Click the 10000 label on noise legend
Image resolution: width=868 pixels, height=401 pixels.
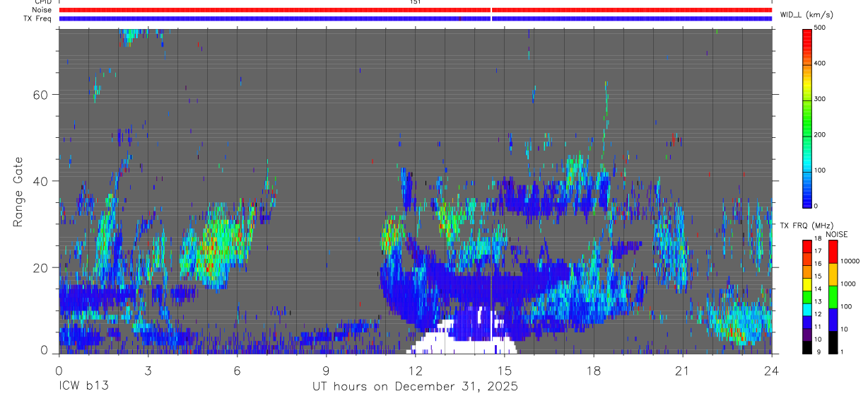pos(851,260)
